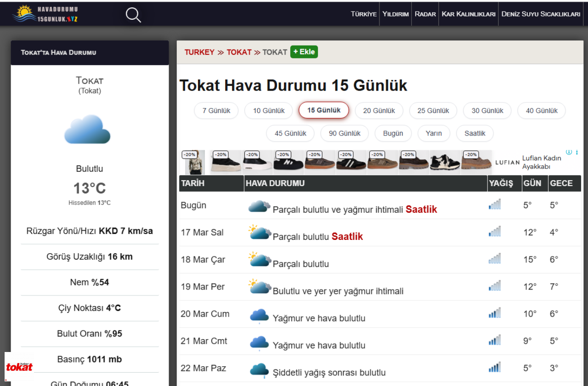Click the 17 Mar Sal weather icon
588x386 pixels.
click(259, 233)
